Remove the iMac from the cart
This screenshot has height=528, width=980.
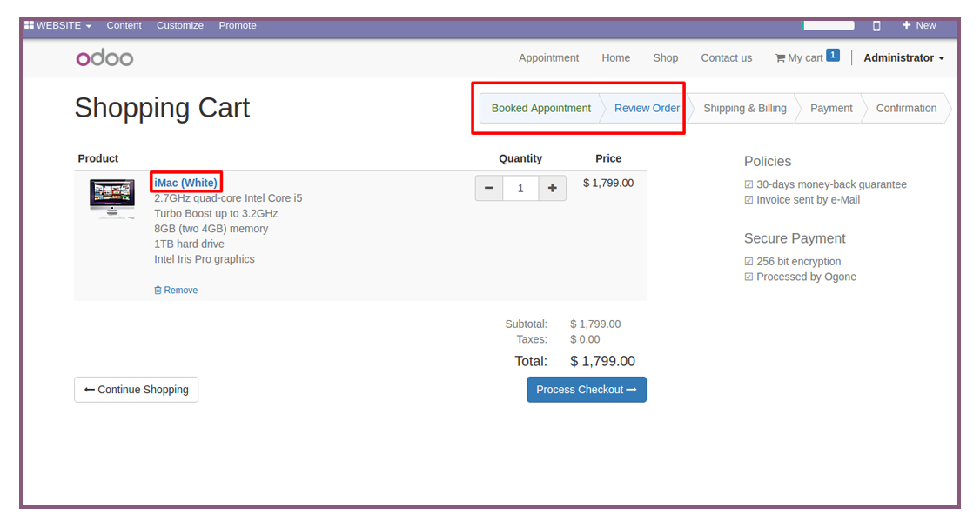176,290
